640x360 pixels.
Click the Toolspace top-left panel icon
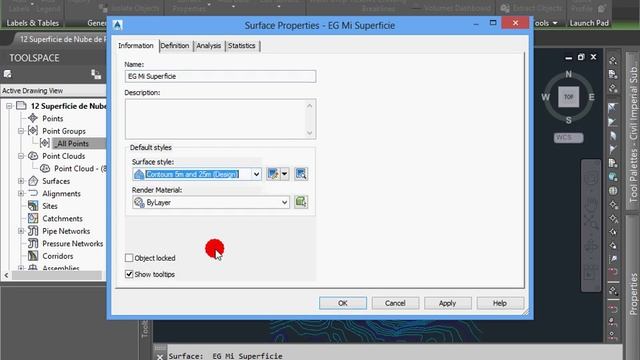coord(7,74)
